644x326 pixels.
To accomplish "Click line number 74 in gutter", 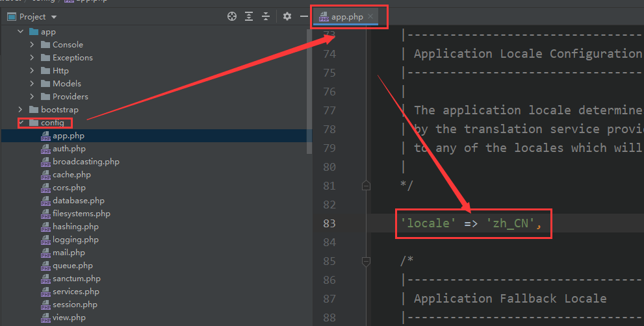I will coord(329,54).
